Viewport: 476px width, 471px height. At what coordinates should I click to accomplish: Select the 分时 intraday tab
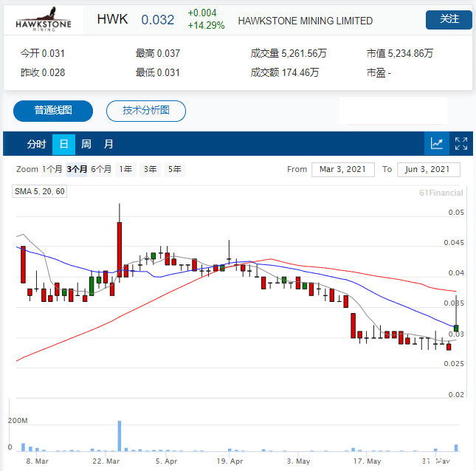pos(36,144)
